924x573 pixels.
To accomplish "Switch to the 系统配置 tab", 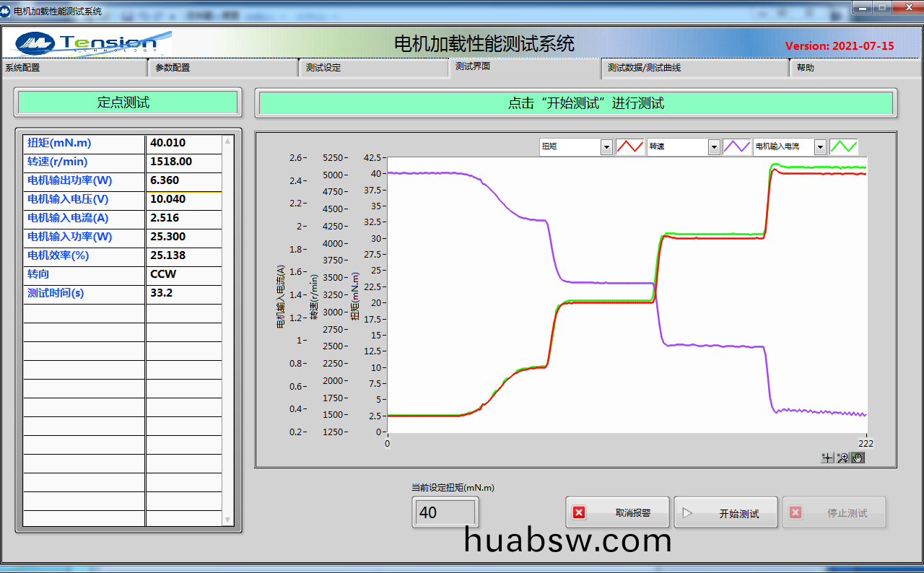I will tap(72, 68).
